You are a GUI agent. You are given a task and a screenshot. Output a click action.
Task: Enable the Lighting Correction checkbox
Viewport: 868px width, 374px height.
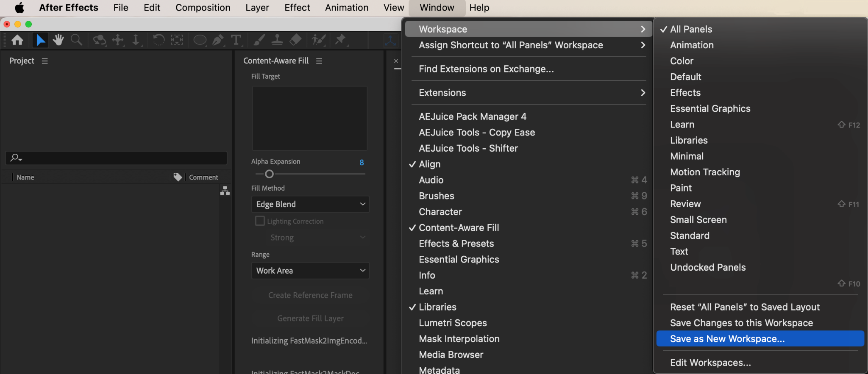pyautogui.click(x=260, y=221)
